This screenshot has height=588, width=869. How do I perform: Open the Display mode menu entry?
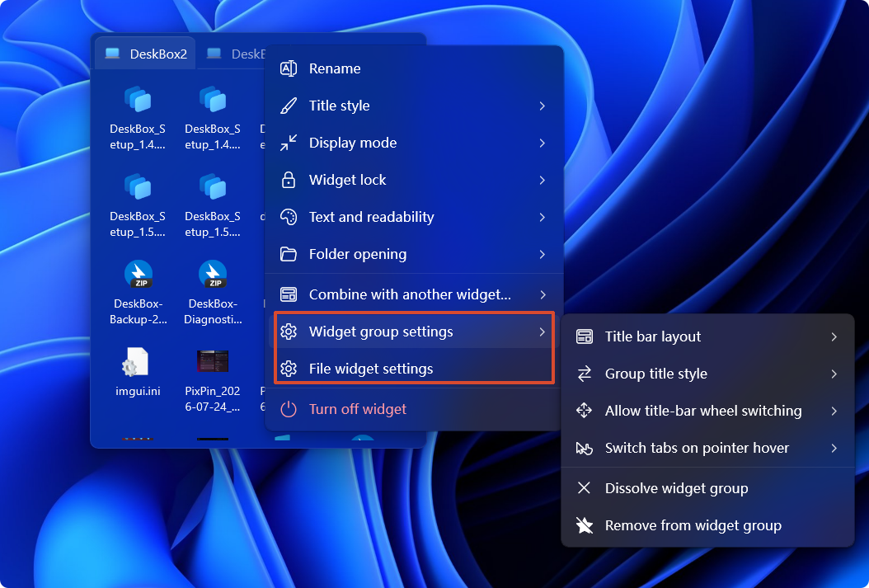coord(414,143)
